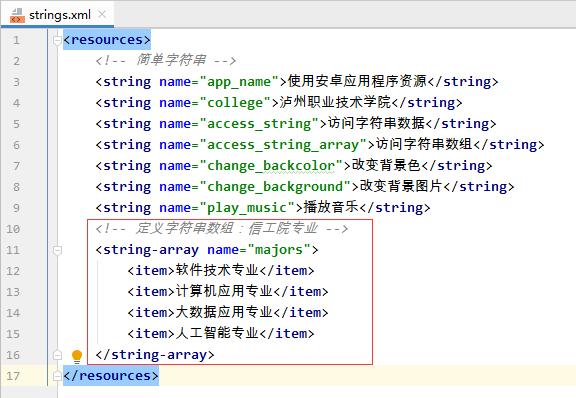Click the "access_string_array" attribute value
Image resolution: width=576 pixels, height=398 pixels.
pyautogui.click(x=284, y=145)
